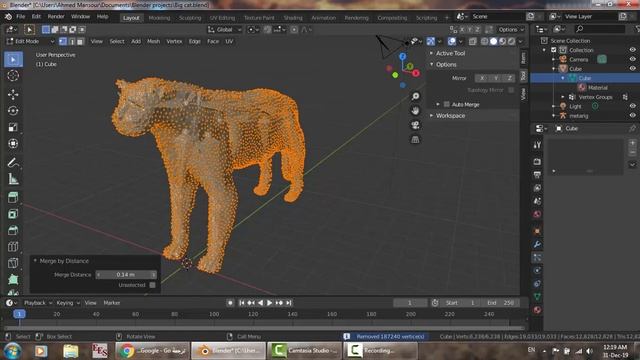Jump to timeline start
This screenshot has width=640, height=360.
click(x=242, y=303)
